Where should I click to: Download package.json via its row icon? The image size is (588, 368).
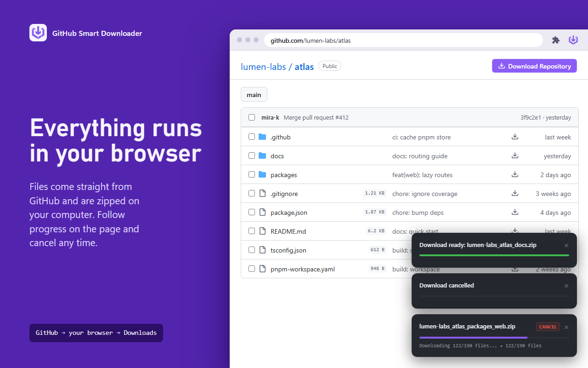point(515,212)
